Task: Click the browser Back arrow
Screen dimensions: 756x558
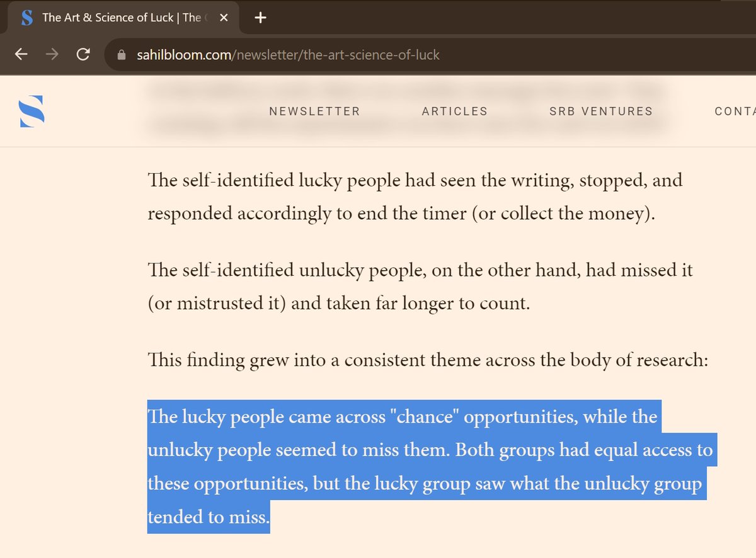Action: coord(21,55)
